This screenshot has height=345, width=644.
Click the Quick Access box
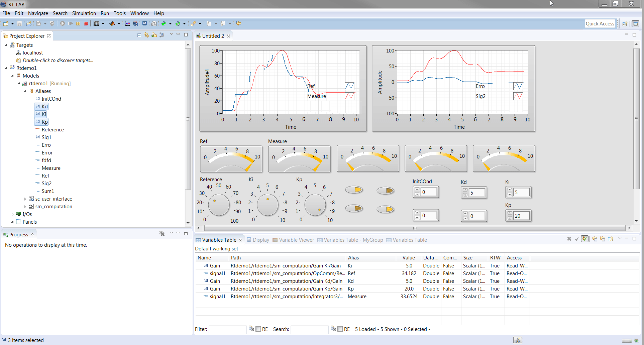tap(600, 24)
